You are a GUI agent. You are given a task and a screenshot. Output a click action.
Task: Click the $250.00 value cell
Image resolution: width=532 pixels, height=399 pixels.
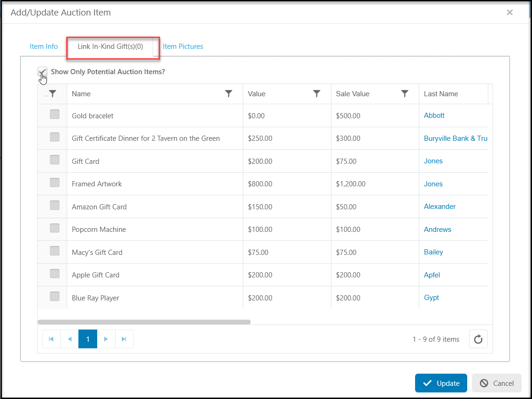[x=287, y=138]
